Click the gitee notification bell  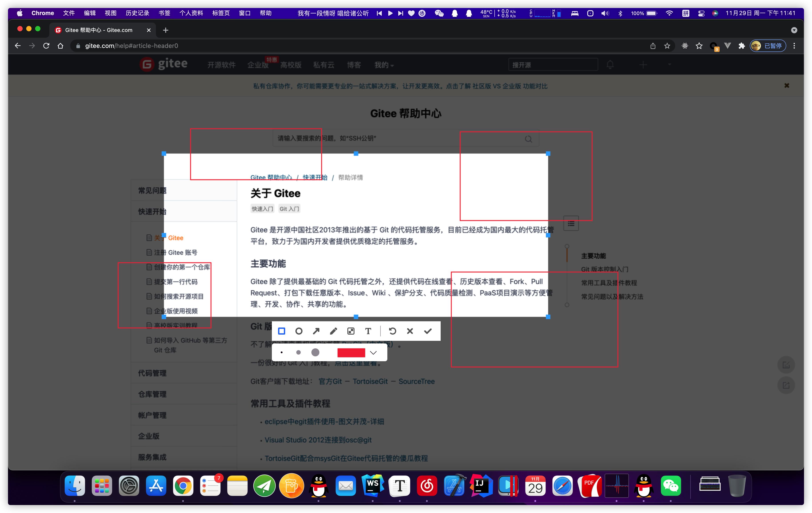(610, 64)
